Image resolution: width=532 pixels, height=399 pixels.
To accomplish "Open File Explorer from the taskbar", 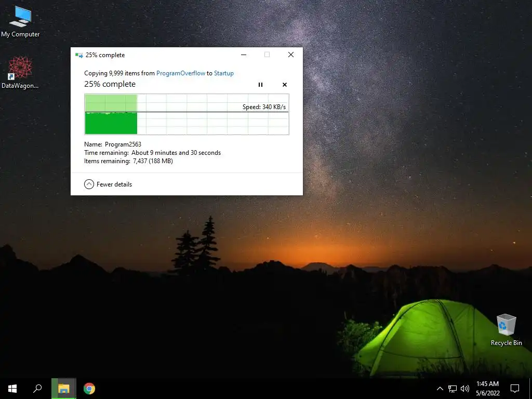I will 63,389.
